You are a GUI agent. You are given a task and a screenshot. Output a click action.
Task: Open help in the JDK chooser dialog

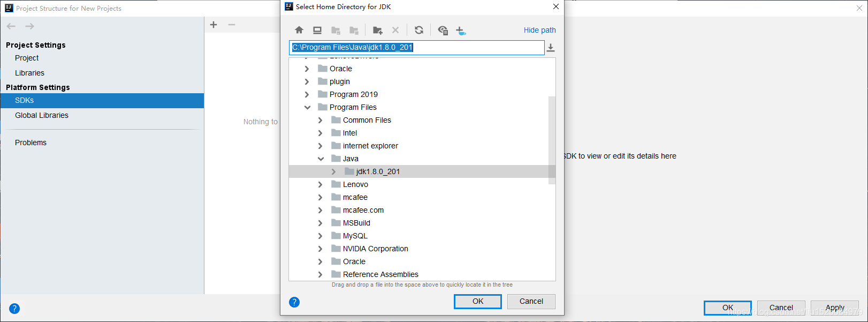(294, 302)
